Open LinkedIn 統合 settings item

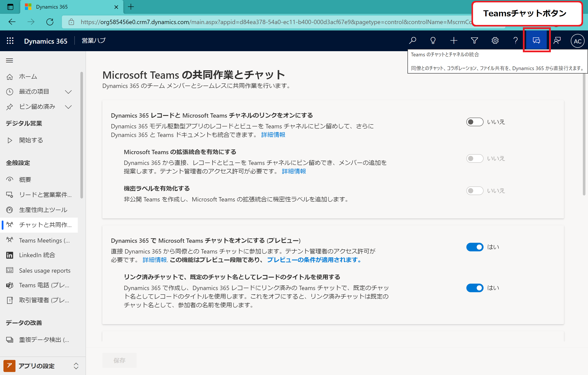(x=39, y=255)
